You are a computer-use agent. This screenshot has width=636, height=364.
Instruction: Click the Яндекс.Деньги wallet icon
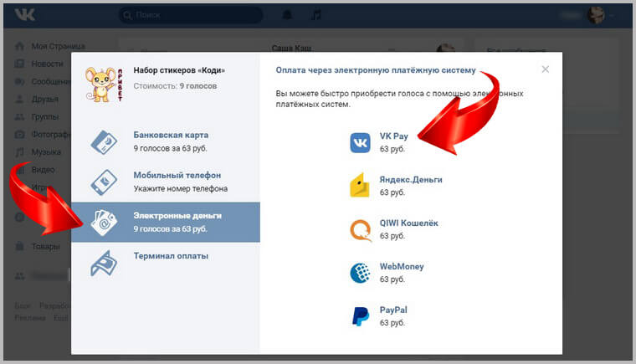coord(360,185)
